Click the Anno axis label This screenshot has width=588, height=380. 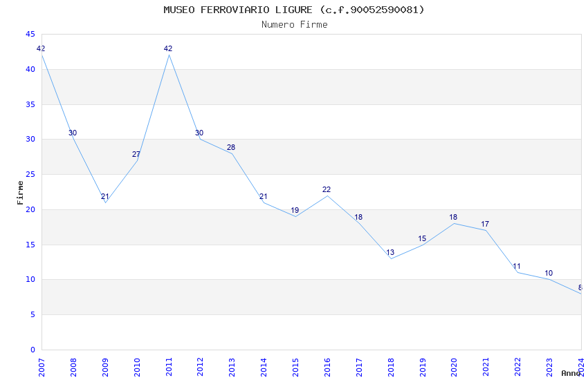(x=571, y=373)
